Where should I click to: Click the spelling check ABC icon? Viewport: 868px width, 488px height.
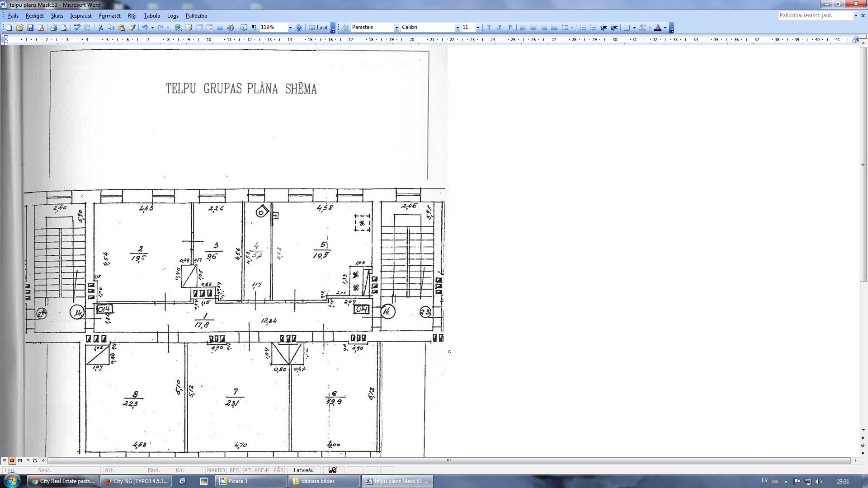pyautogui.click(x=77, y=28)
